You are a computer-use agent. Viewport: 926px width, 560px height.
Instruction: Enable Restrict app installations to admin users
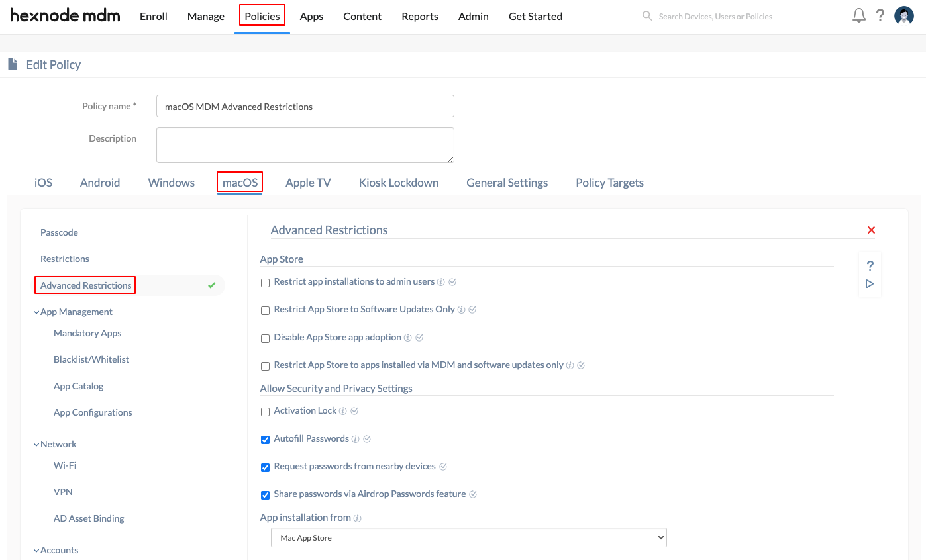[265, 283]
